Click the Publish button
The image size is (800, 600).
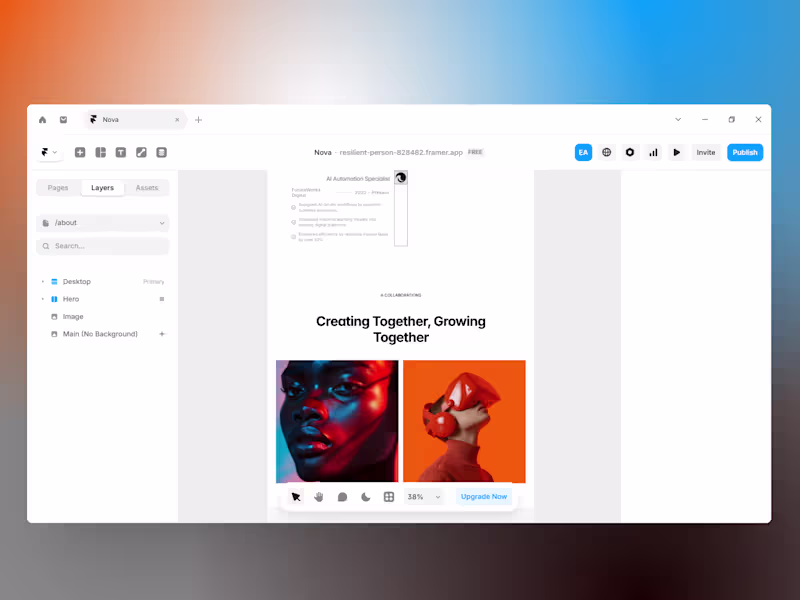coord(744,152)
